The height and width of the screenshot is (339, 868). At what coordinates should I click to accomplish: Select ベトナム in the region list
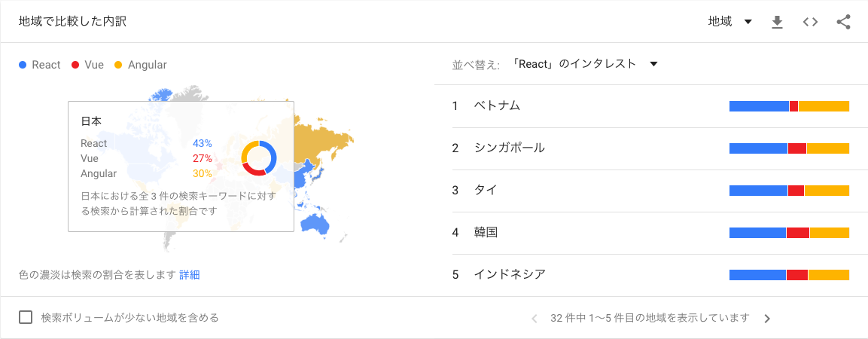click(497, 105)
